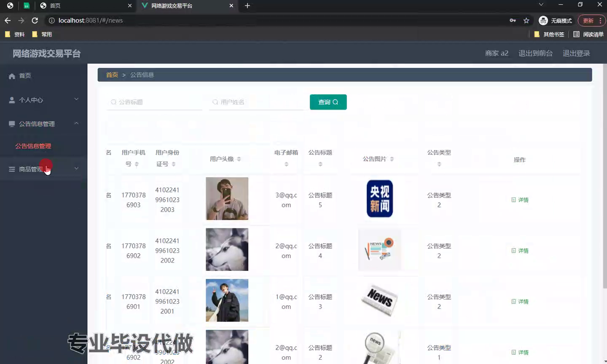Click the 查询 search button

click(328, 102)
